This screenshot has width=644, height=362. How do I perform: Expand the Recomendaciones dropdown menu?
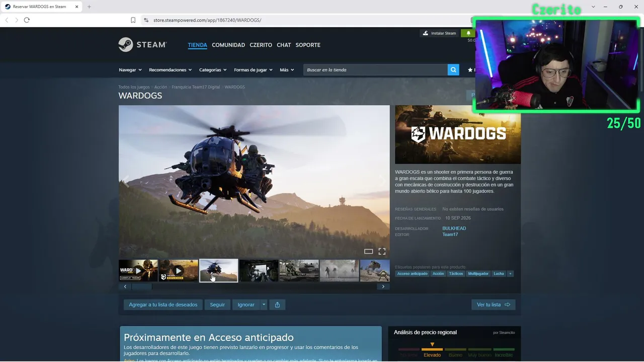[171, 70]
